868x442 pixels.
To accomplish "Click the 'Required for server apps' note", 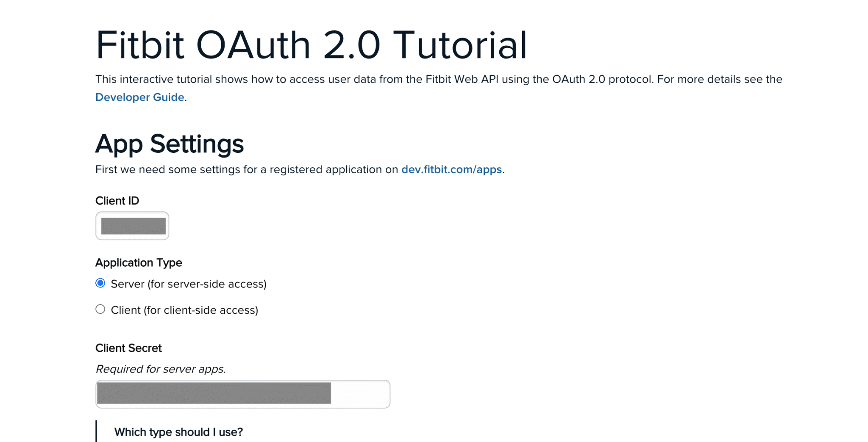I will [161, 369].
